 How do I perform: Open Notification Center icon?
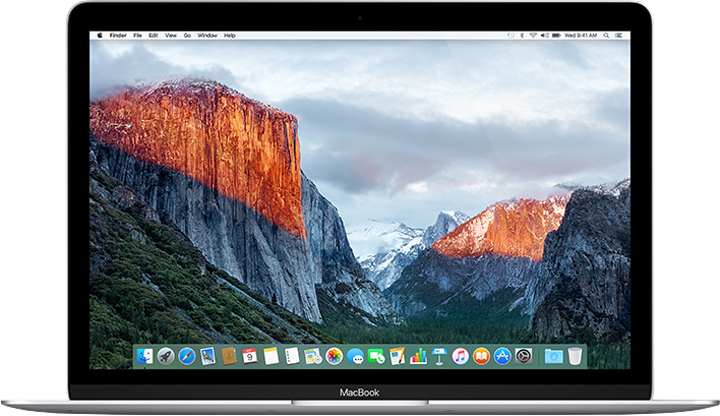619,35
